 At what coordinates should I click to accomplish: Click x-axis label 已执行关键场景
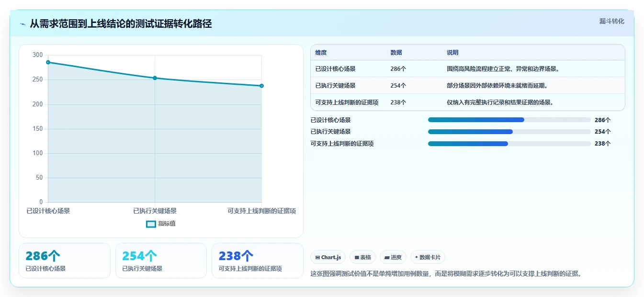[x=155, y=211]
